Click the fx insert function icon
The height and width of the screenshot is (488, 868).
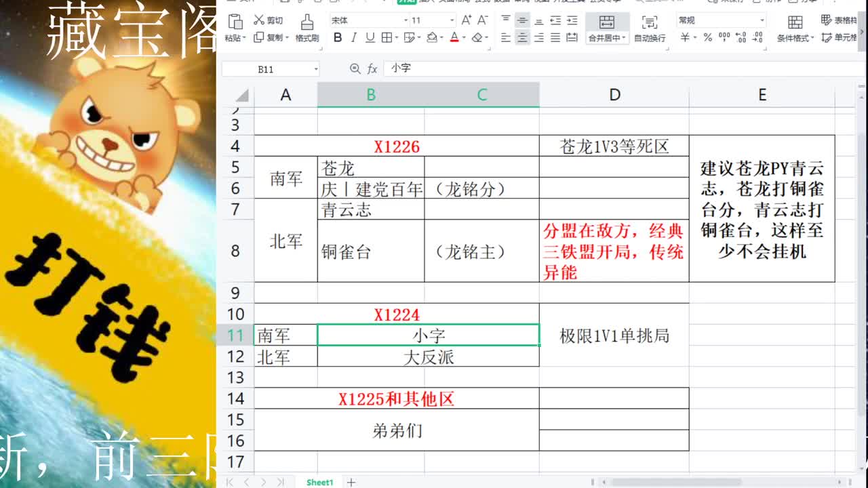pyautogui.click(x=372, y=68)
